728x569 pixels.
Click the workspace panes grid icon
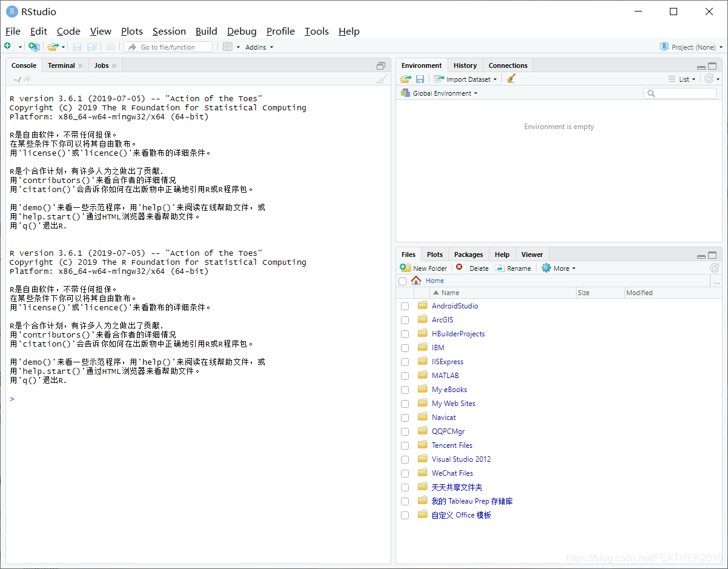point(228,47)
